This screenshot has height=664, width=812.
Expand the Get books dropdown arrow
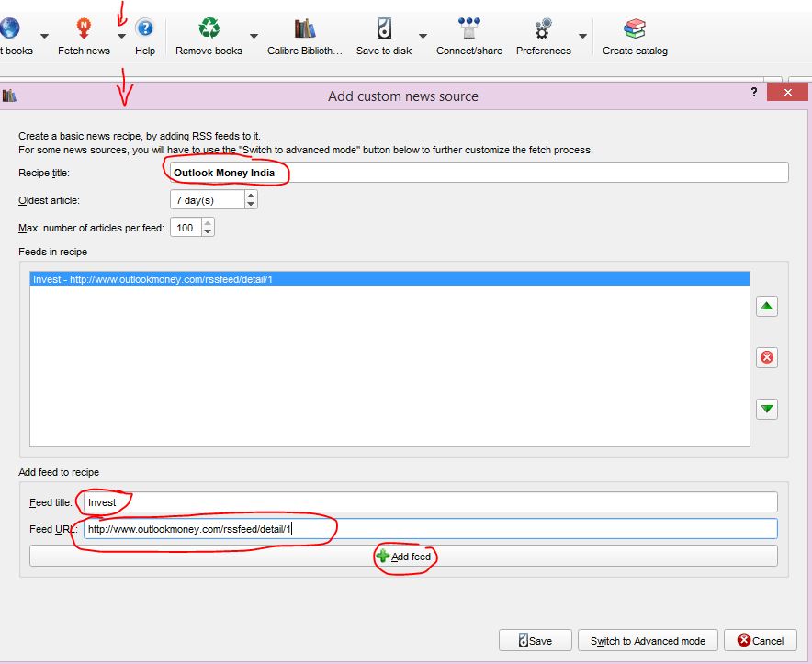click(x=44, y=36)
